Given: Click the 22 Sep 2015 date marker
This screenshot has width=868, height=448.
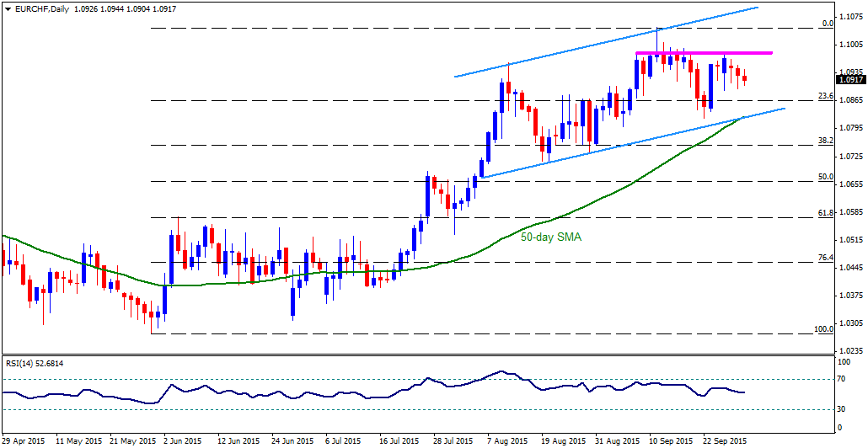Looking at the screenshot, I should click(x=722, y=442).
